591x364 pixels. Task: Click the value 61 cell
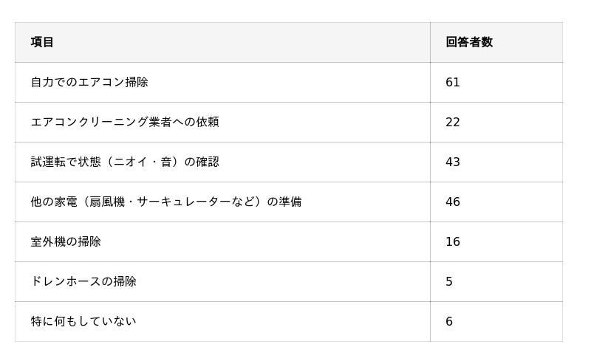coord(453,83)
